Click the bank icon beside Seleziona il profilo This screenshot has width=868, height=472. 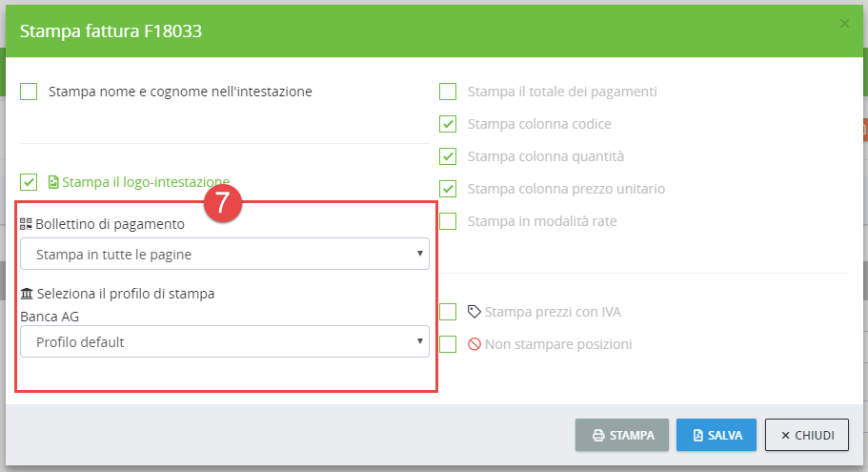point(26,294)
